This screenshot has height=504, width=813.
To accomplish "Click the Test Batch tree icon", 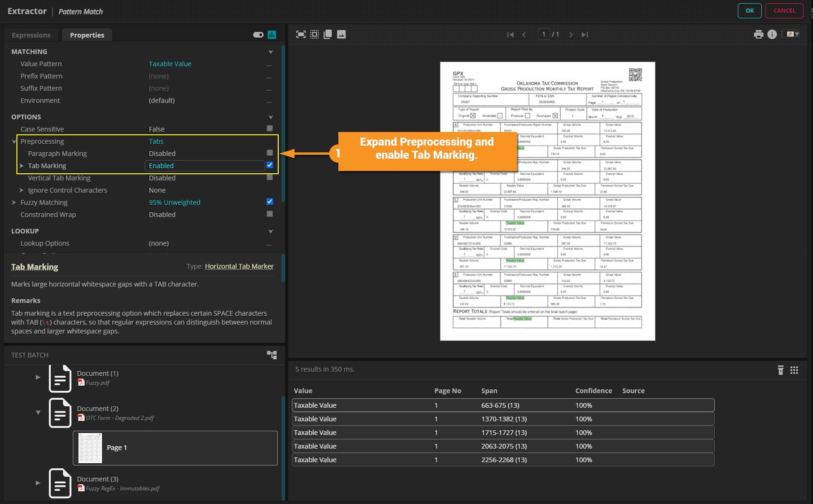I will point(272,355).
